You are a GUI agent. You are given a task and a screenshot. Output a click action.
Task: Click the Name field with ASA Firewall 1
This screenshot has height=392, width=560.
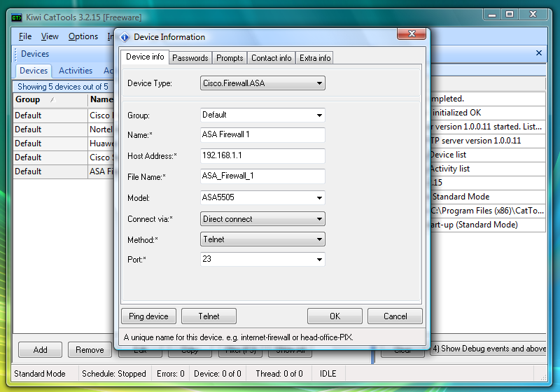262,134
